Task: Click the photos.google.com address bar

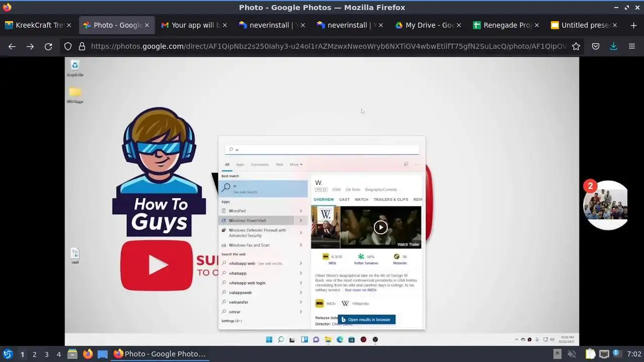Action: click(328, 46)
